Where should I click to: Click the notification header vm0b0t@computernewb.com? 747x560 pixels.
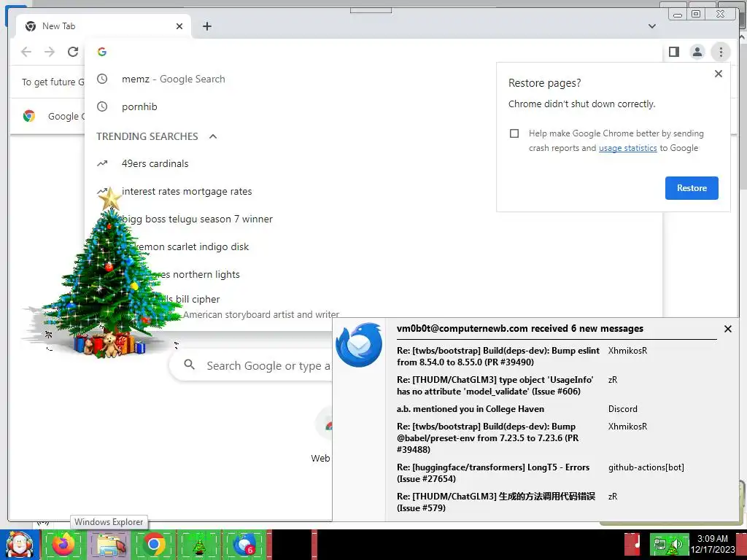(519, 328)
